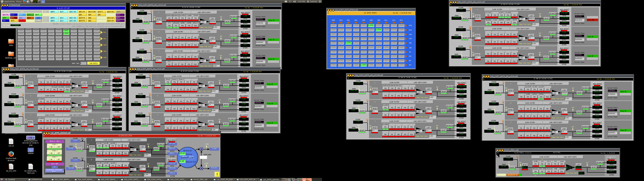Select the ISI_ST2_CPS file icon
Screen dimensions: 644x181
(11, 167)
